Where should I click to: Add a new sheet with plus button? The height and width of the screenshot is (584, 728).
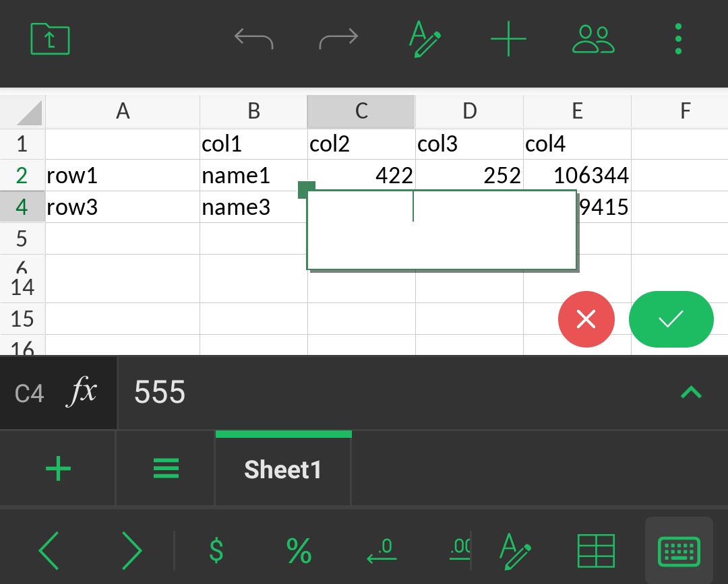click(x=58, y=468)
